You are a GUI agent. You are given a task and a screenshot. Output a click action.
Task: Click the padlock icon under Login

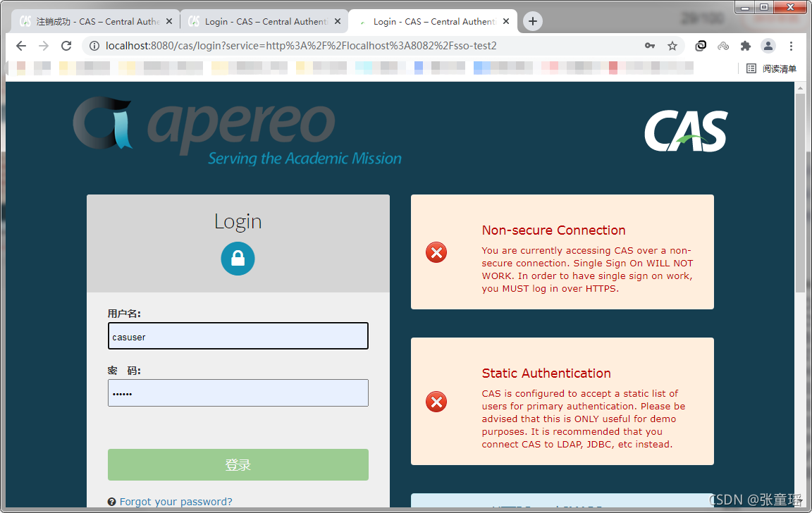pyautogui.click(x=238, y=259)
